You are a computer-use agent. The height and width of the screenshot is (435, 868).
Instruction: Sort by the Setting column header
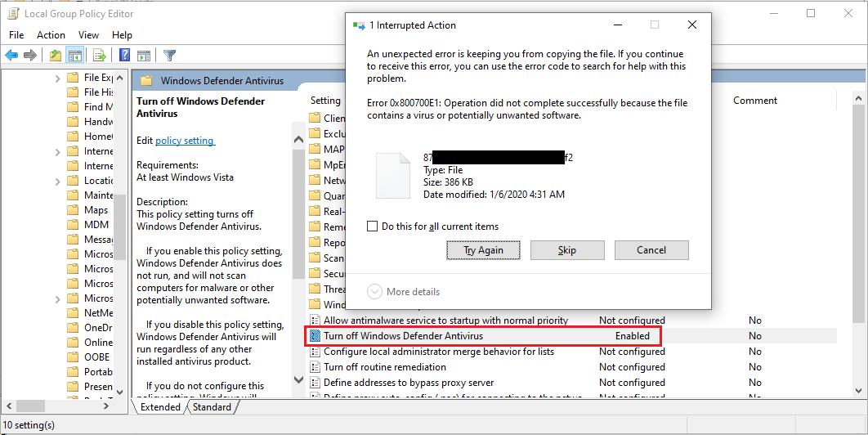pos(325,101)
